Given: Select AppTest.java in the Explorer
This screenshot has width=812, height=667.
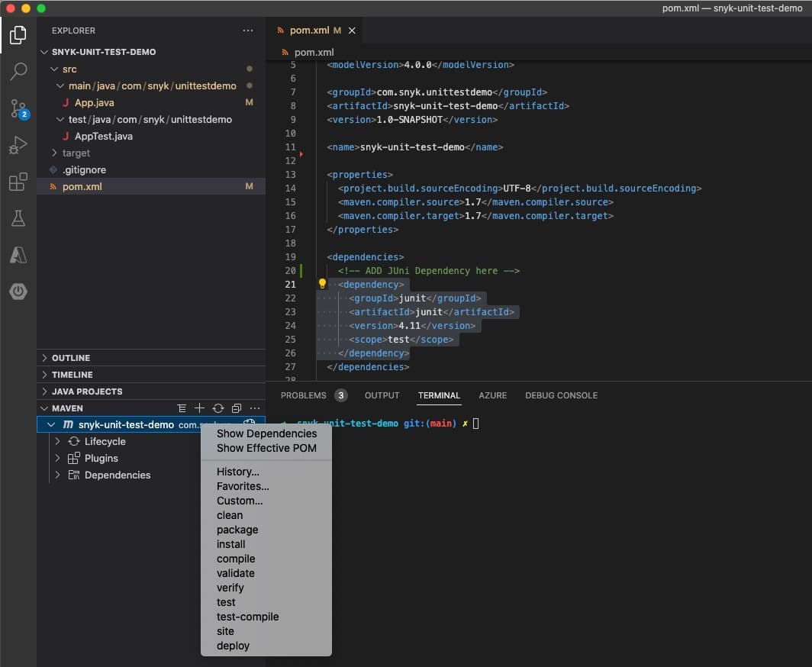Looking at the screenshot, I should [x=101, y=136].
